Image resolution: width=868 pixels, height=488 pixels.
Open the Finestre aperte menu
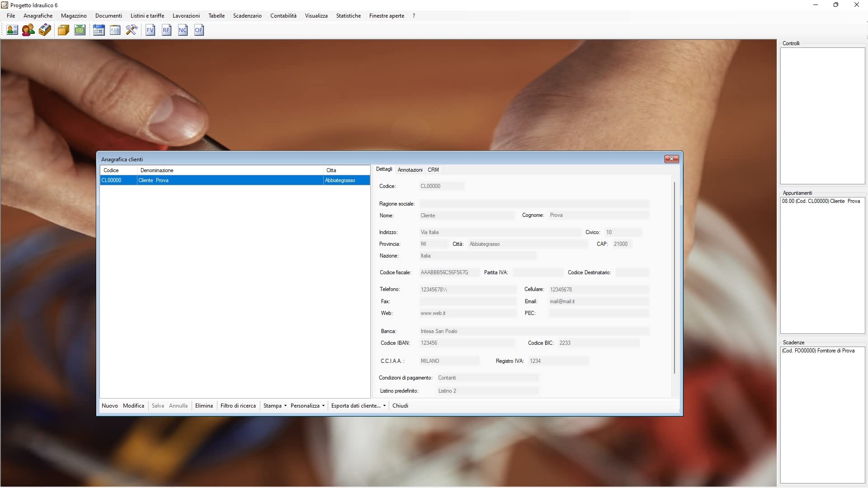click(387, 16)
